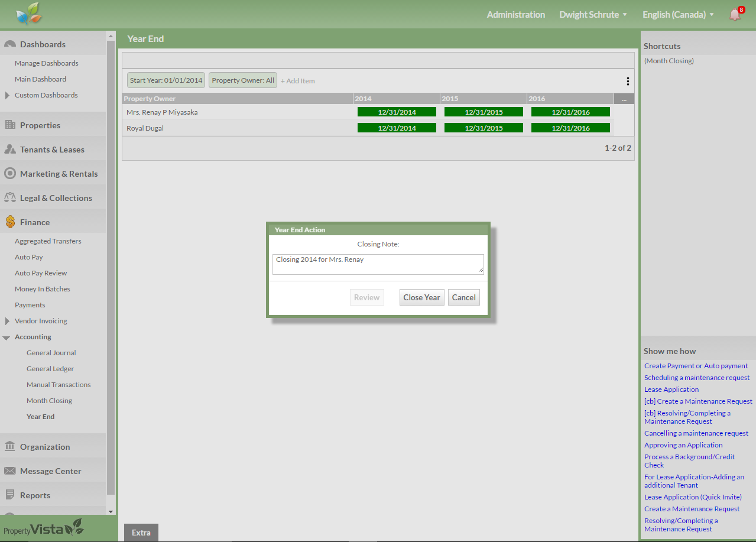This screenshot has width=756, height=542.
Task: Open the Dwight Schrute user dropdown
Action: point(593,15)
